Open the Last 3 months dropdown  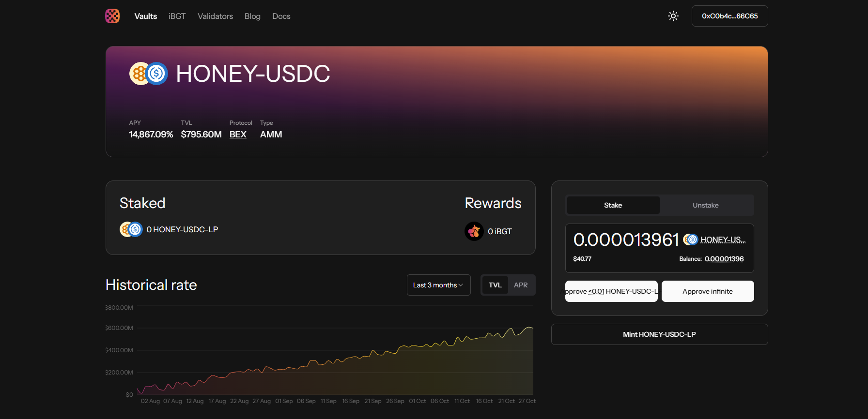pyautogui.click(x=438, y=285)
